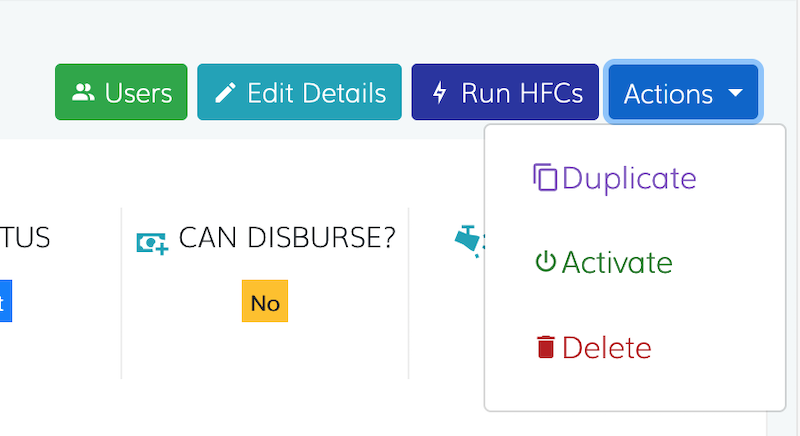Click the cash-plus icon beside CAN DISBURSE?

coord(152,243)
